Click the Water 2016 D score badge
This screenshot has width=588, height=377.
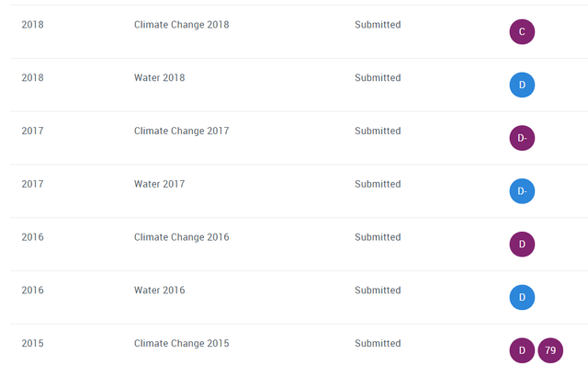click(x=522, y=297)
